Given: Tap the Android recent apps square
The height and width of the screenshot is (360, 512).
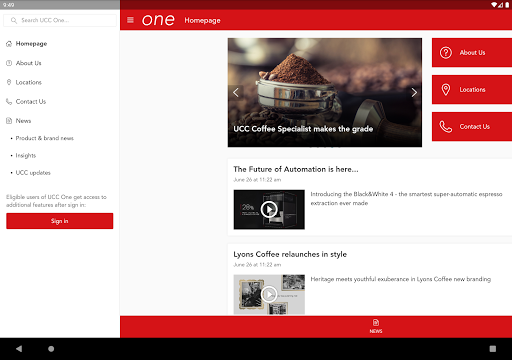Looking at the screenshot, I should [x=493, y=349].
